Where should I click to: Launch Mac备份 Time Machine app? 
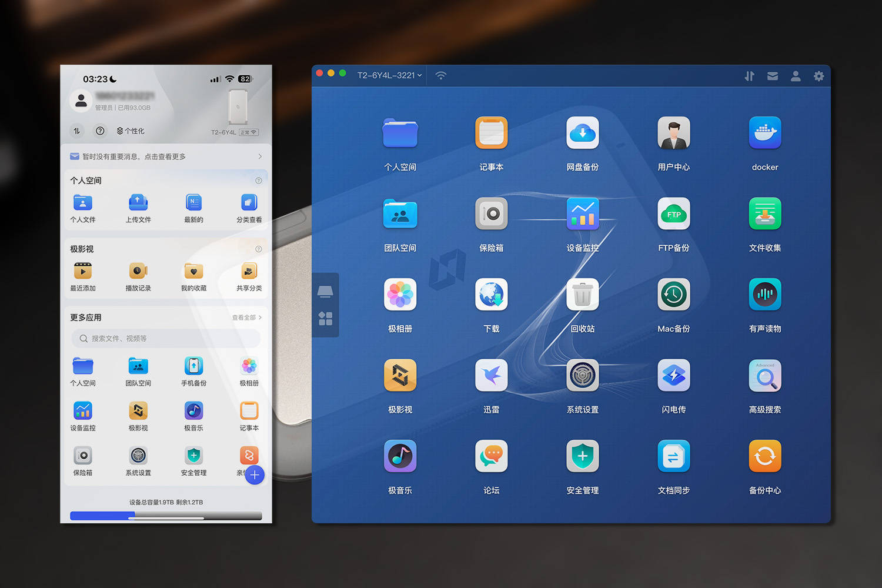tap(673, 295)
